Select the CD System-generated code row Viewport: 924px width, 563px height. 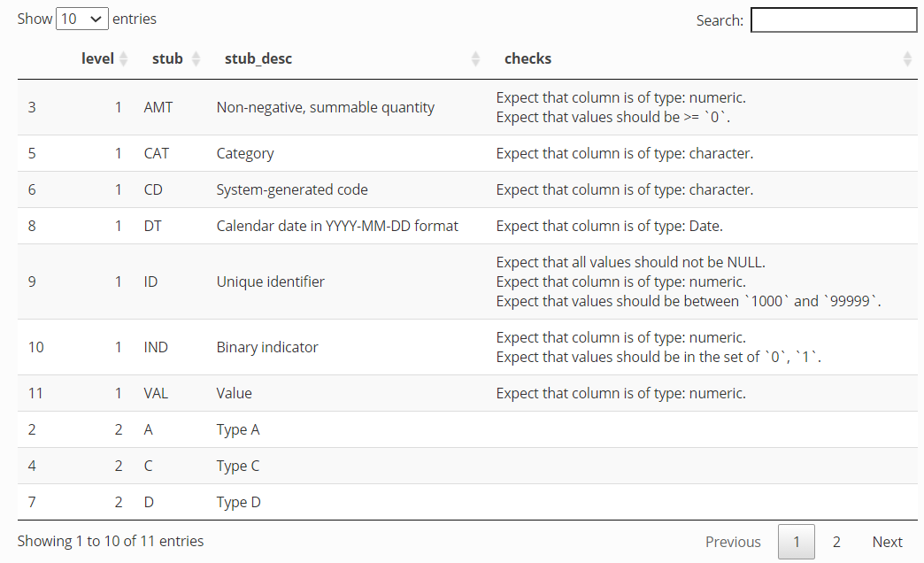pyautogui.click(x=467, y=189)
